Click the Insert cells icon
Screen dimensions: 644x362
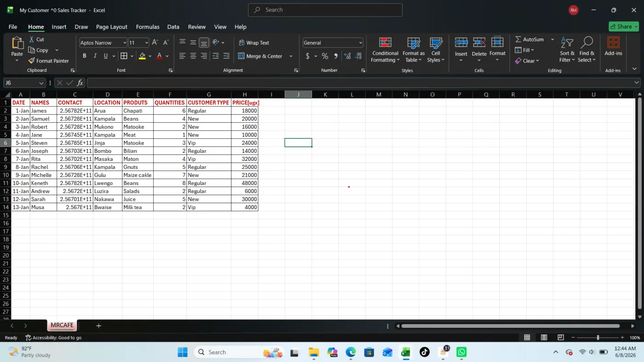(461, 42)
